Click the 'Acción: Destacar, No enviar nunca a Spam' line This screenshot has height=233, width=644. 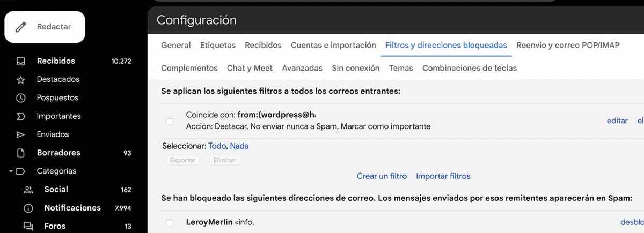308,126
